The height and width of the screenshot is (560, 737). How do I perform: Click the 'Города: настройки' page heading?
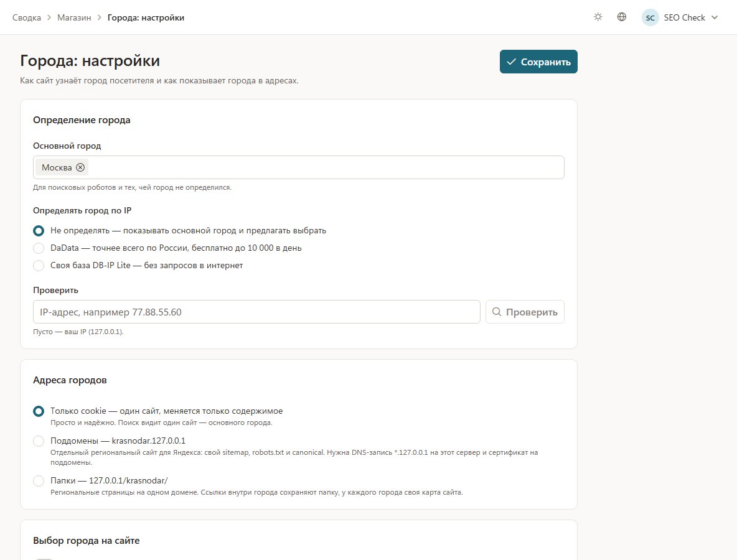90,60
